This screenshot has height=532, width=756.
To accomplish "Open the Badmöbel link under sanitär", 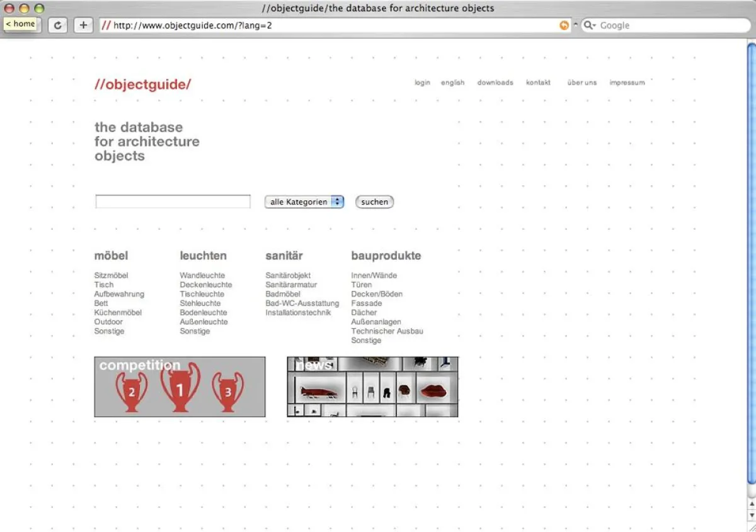I will [x=282, y=294].
